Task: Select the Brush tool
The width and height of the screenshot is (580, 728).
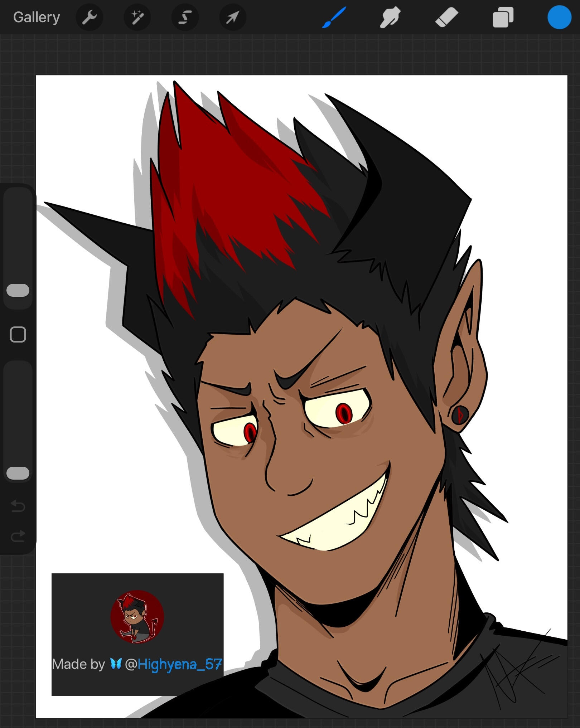Action: pyautogui.click(x=334, y=17)
